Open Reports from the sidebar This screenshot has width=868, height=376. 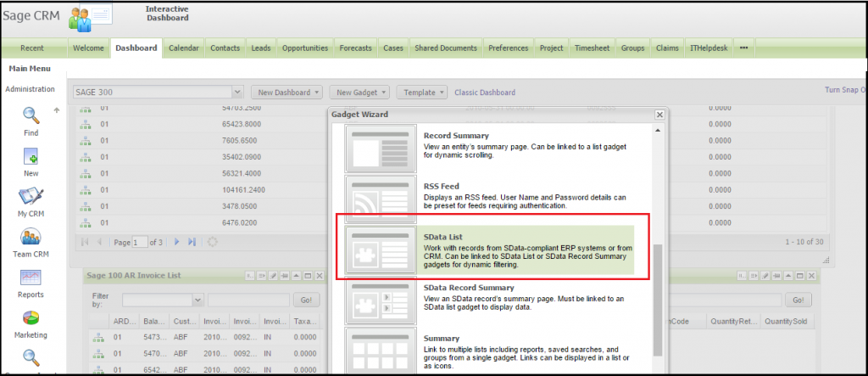(31, 278)
